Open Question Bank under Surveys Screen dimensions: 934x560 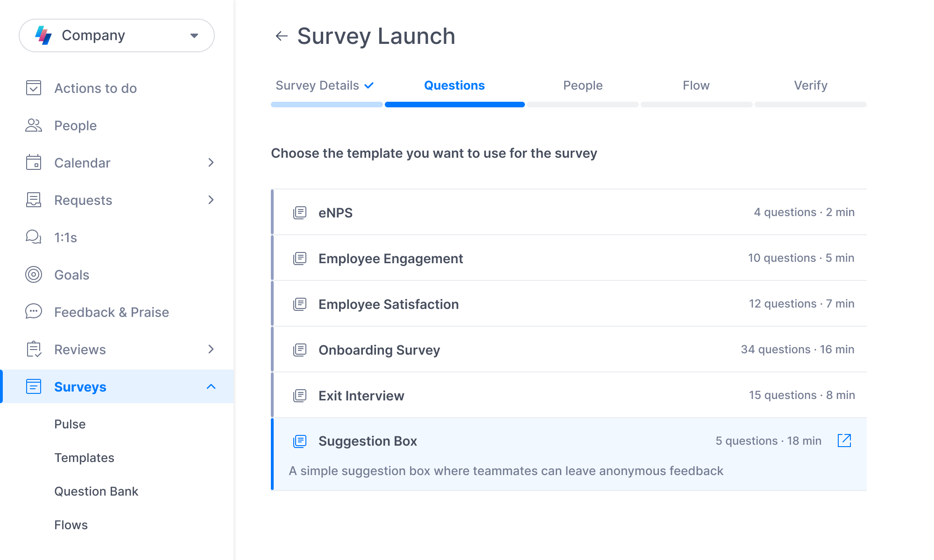coord(96,491)
